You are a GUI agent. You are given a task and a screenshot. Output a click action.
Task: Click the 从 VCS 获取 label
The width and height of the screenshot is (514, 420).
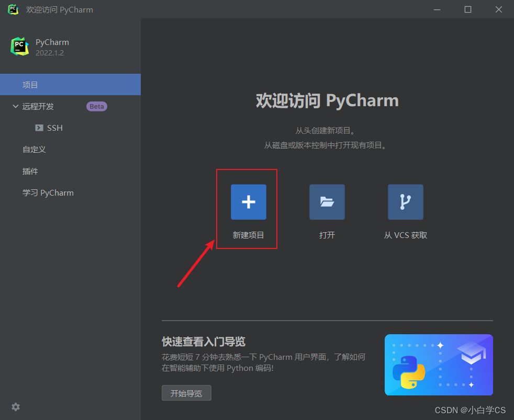[406, 235]
